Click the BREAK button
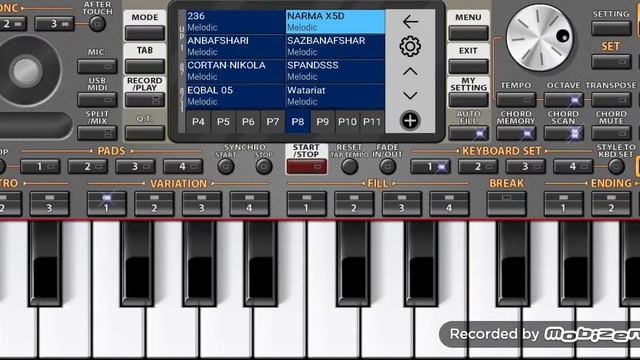This screenshot has height=360, width=640. coord(507,204)
